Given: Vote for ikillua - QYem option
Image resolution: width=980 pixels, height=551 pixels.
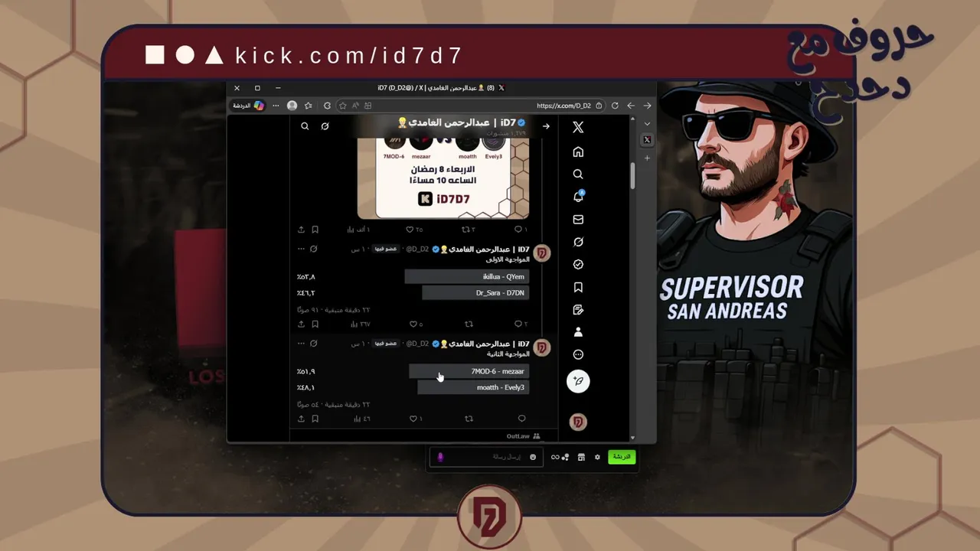Looking at the screenshot, I should pyautogui.click(x=466, y=276).
